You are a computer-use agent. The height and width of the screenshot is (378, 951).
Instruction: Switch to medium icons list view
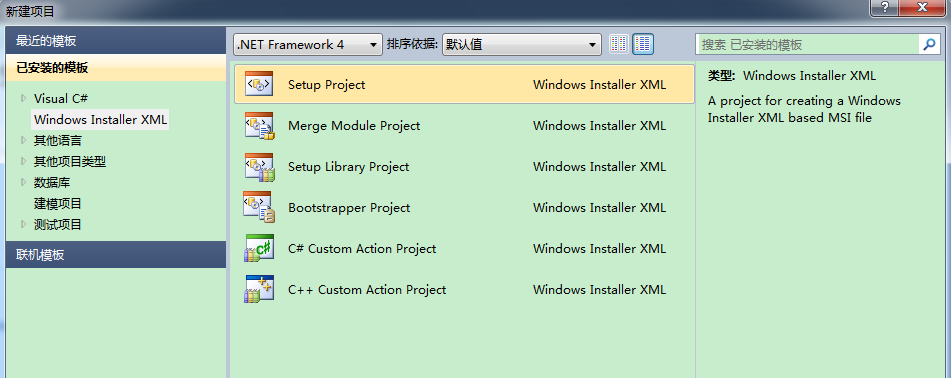(x=643, y=44)
